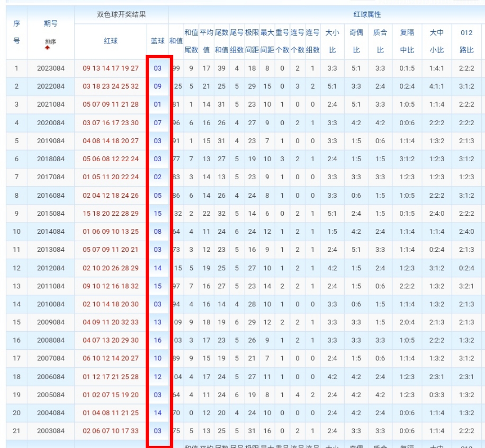Image resolution: width=485 pixels, height=448 pixels.
Task: Select period number 2022084
Action: tap(51, 86)
